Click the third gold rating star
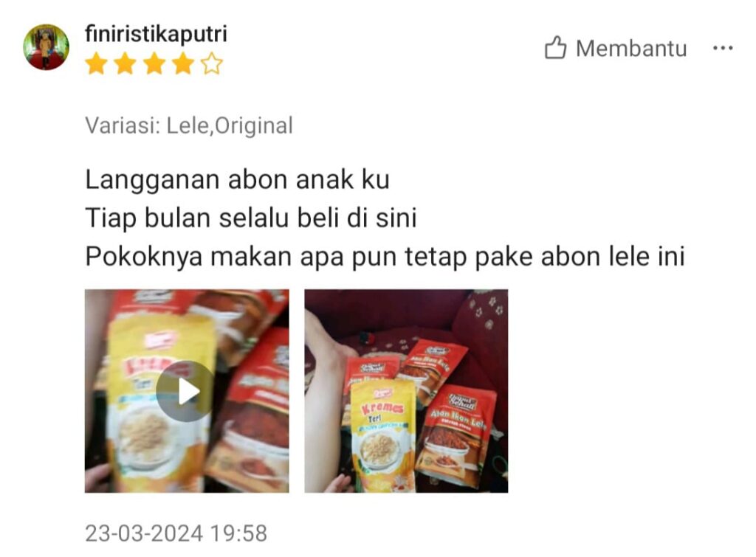The height and width of the screenshot is (557, 756). pos(154,63)
